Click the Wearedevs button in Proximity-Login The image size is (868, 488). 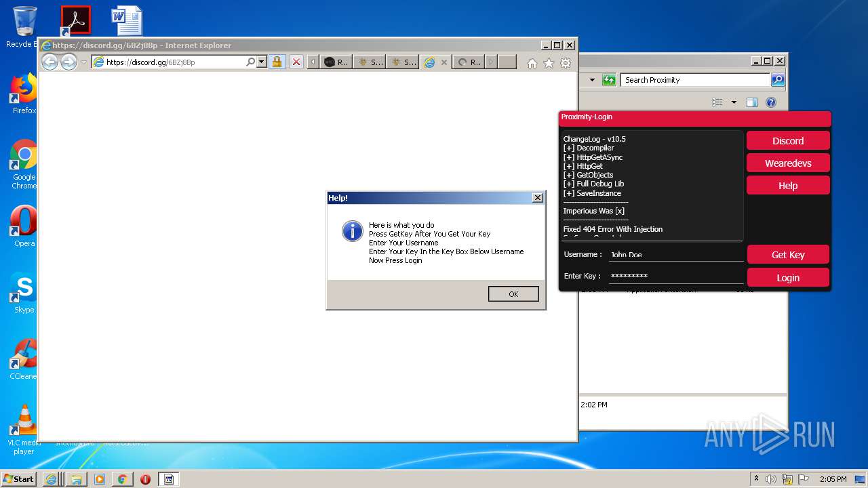(x=788, y=163)
